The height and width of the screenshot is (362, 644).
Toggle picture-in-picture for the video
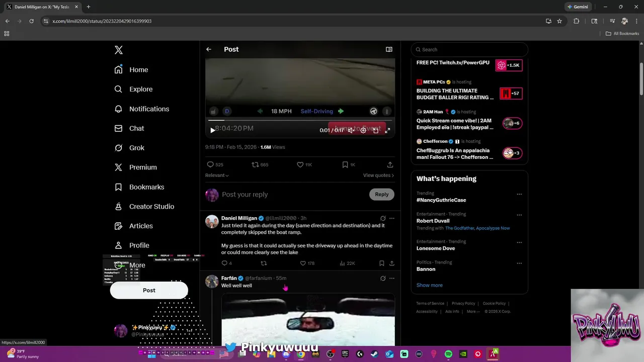[375, 130]
